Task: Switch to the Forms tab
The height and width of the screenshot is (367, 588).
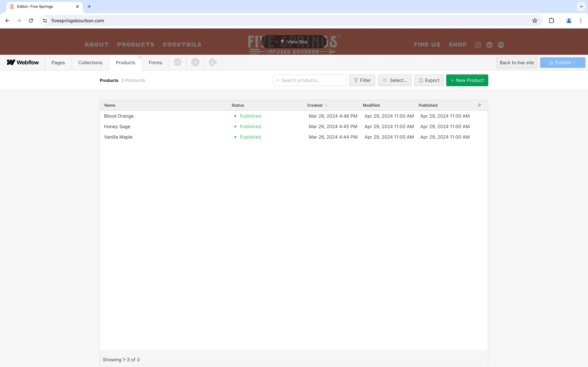Action: click(x=155, y=62)
